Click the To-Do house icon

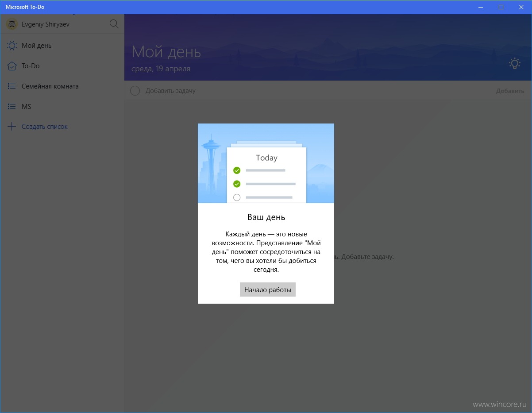click(x=12, y=66)
